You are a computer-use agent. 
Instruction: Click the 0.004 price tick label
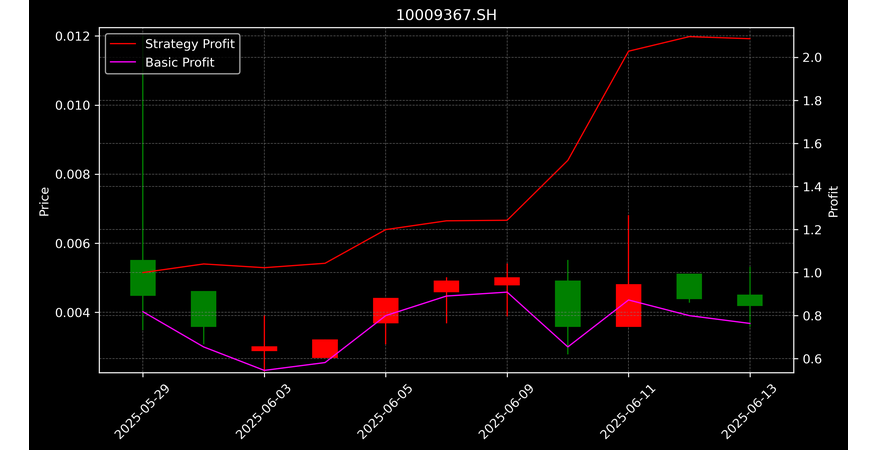click(72, 312)
